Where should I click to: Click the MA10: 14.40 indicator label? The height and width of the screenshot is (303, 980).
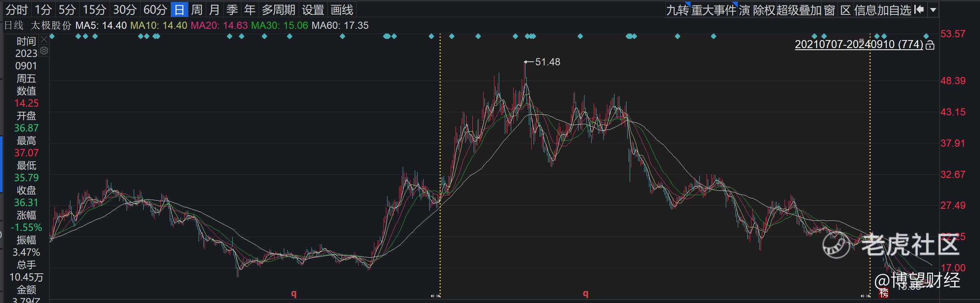click(x=159, y=26)
